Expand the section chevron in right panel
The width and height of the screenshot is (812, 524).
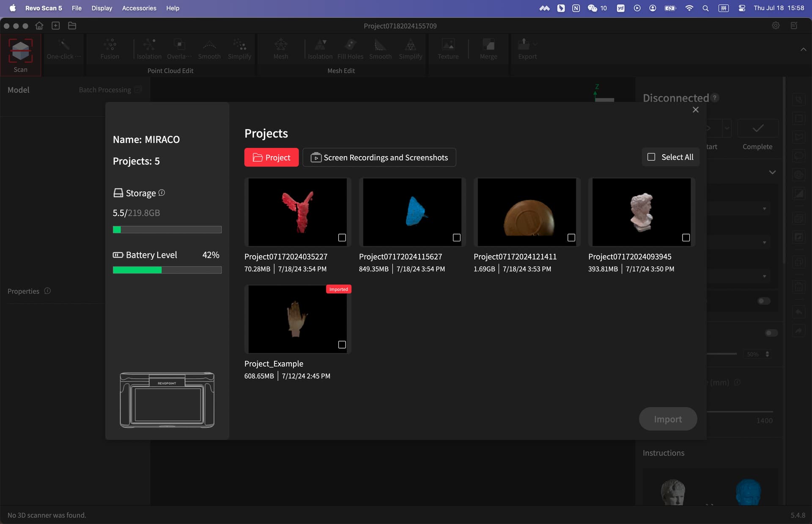[772, 172]
